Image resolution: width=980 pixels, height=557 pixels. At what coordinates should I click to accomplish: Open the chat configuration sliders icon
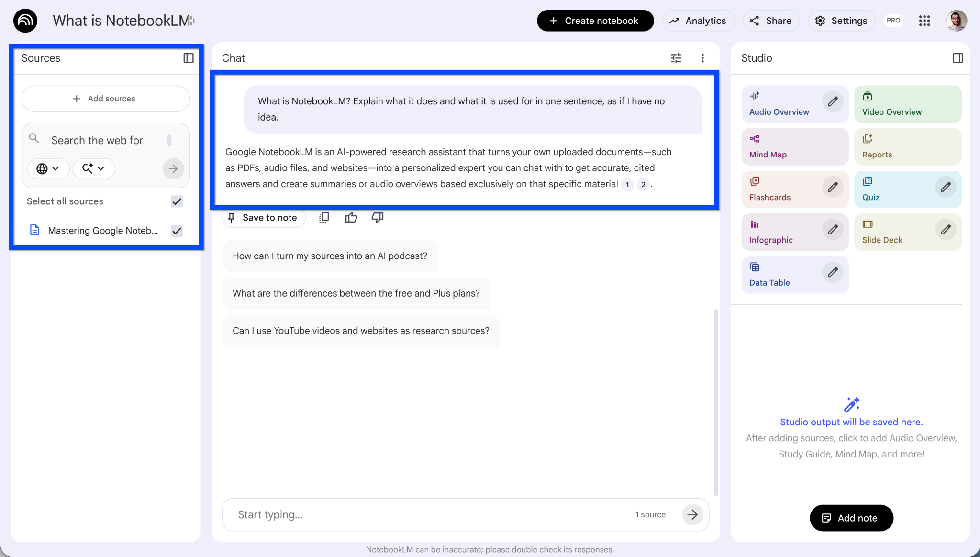(675, 57)
